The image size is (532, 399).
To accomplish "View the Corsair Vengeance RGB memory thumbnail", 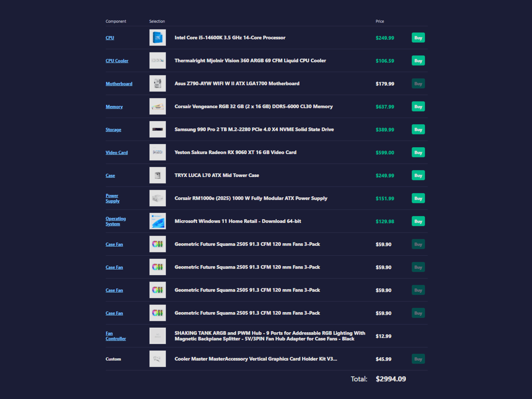I will (x=158, y=107).
